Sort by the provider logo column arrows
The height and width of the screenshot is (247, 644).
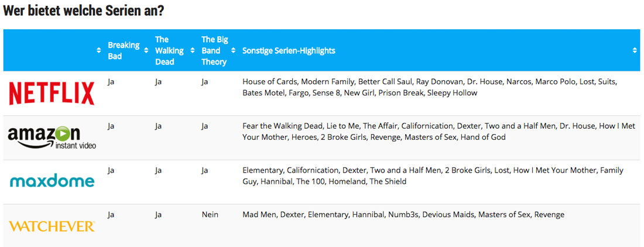pyautogui.click(x=98, y=51)
